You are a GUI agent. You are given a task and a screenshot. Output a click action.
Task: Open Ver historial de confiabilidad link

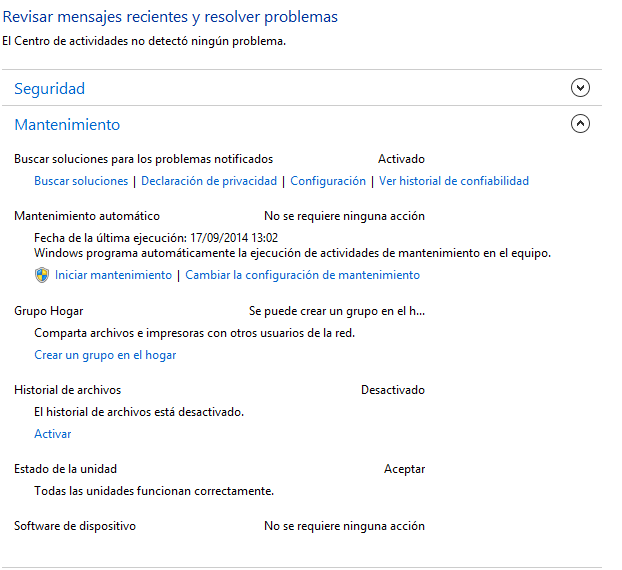click(454, 181)
